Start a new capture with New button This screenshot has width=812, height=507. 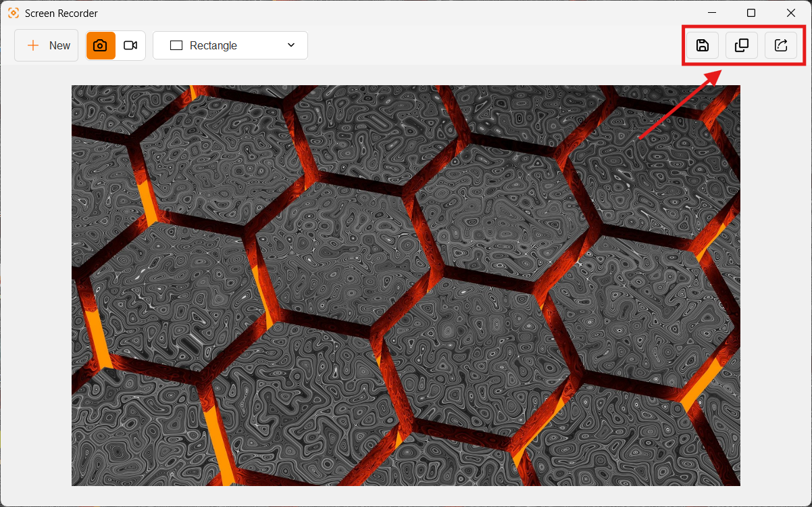tap(47, 45)
